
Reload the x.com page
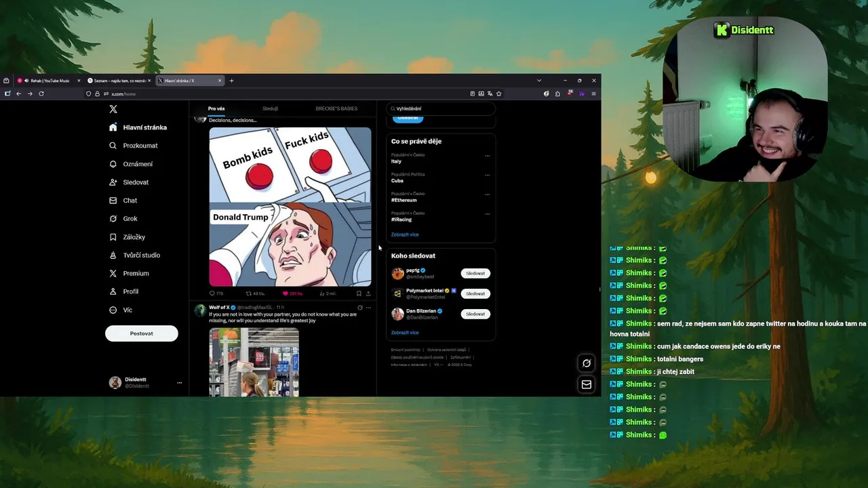41,94
